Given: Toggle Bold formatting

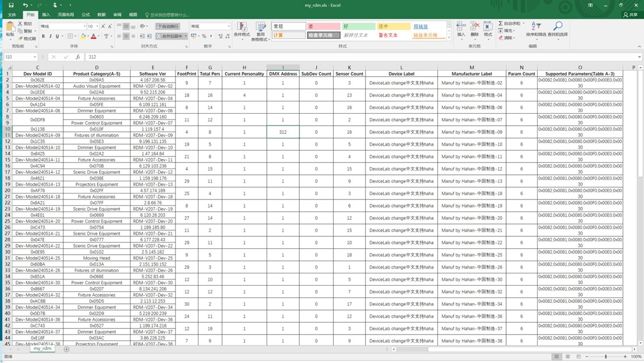Looking at the screenshot, I should click(43, 36).
